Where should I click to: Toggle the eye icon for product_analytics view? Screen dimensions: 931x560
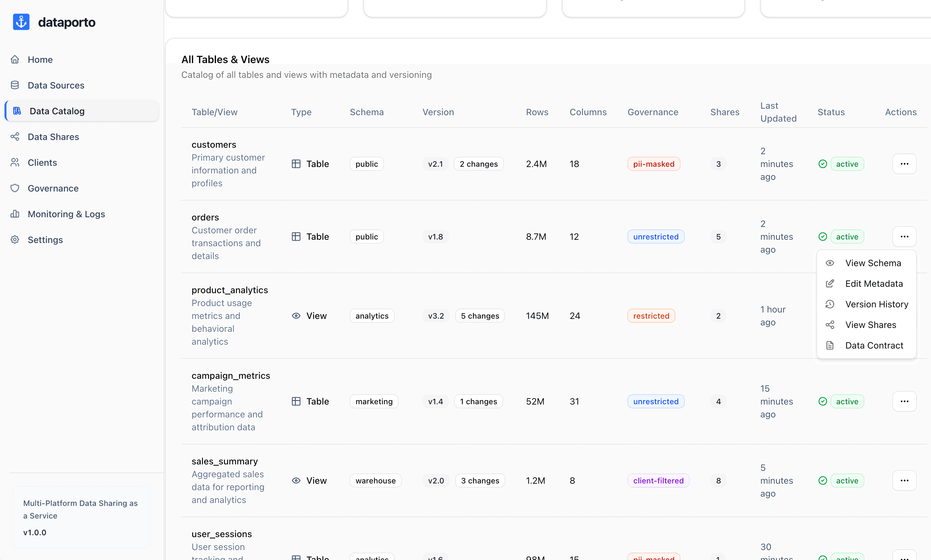(x=296, y=315)
